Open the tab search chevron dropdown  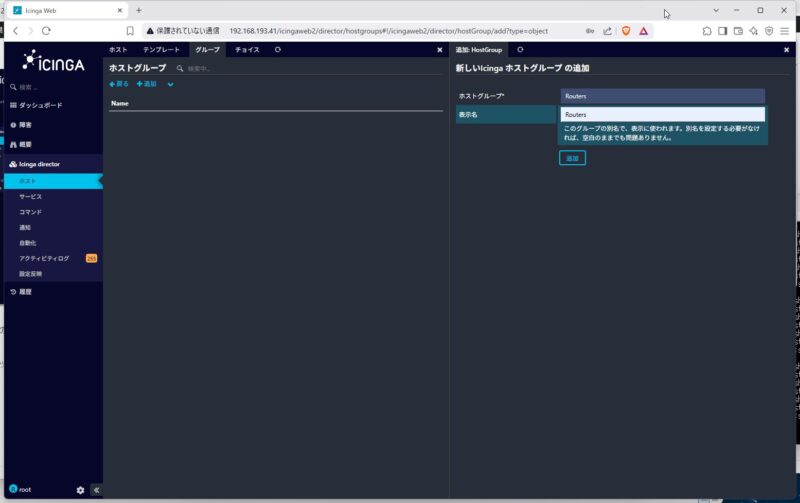[x=716, y=10]
